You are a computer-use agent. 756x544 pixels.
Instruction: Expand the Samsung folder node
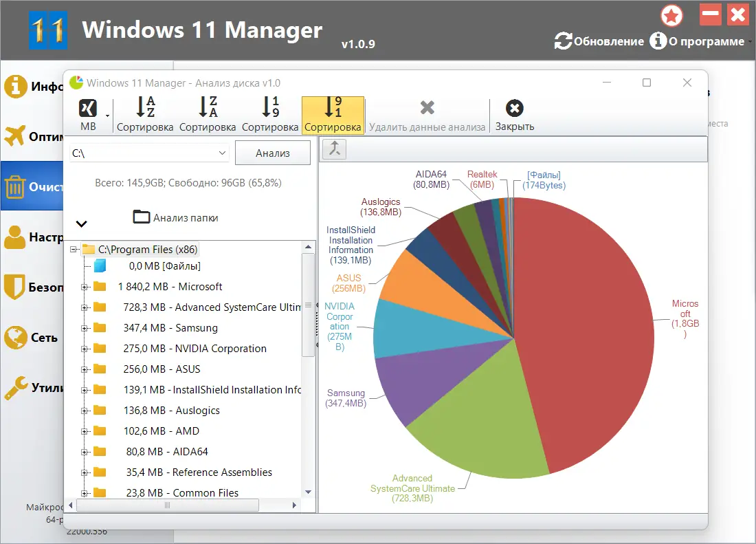[x=85, y=329]
